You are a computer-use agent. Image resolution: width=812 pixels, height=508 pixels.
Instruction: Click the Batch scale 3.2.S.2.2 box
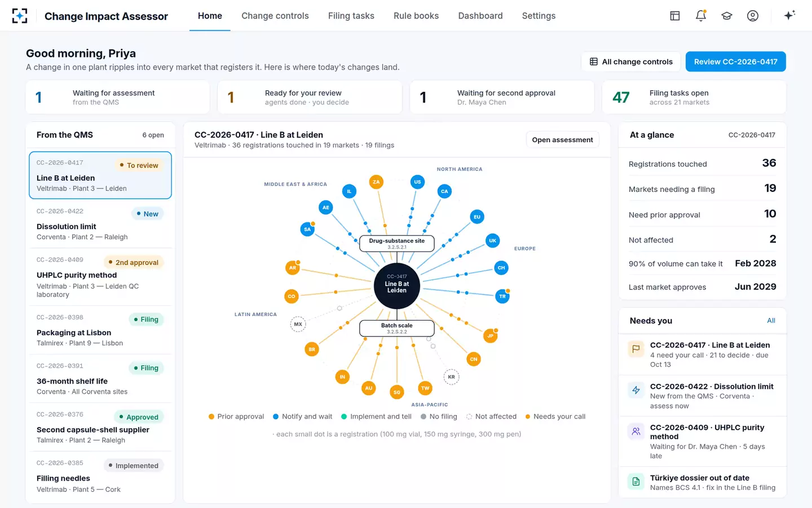pos(397,328)
